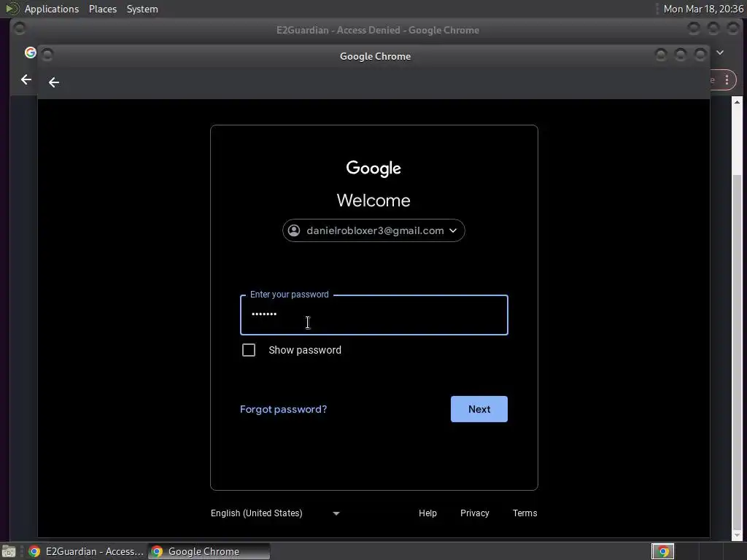Click the account avatar icon beside the email

pyautogui.click(x=294, y=230)
